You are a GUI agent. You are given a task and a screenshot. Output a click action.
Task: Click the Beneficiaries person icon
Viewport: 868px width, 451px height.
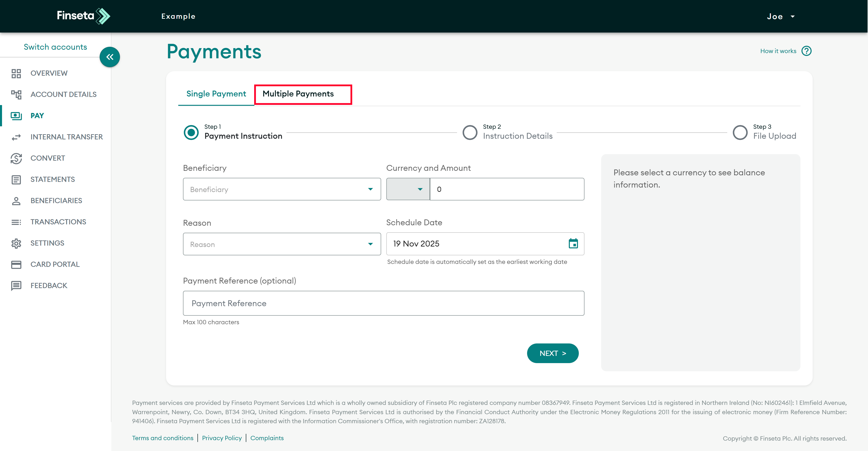[16, 201]
